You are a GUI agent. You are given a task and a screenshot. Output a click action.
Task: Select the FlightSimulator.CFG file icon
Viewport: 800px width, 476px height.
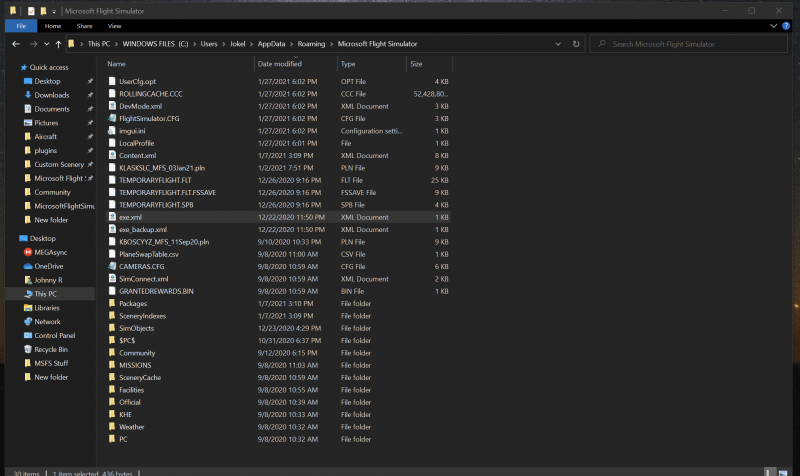click(112, 118)
